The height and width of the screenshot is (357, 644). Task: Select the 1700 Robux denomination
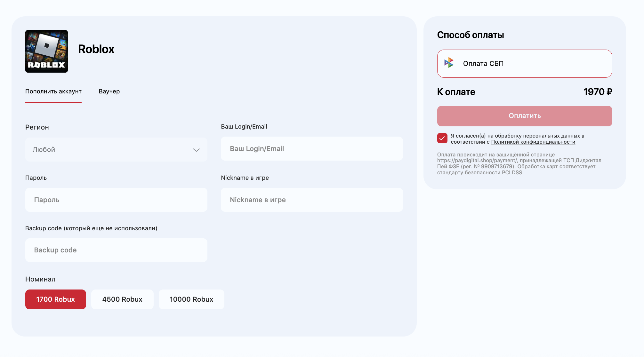click(56, 299)
